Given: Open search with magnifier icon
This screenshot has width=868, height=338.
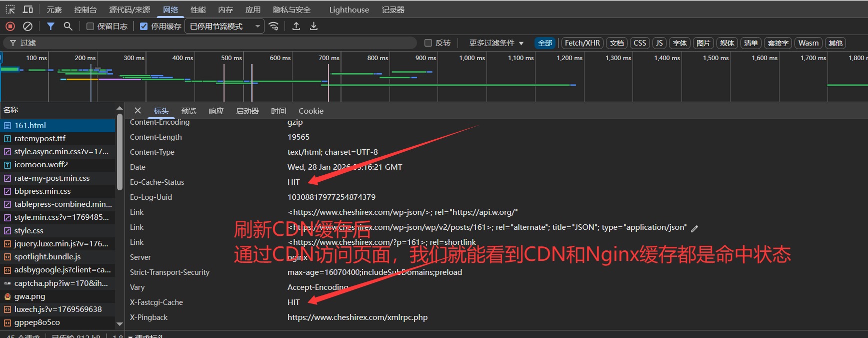Looking at the screenshot, I should pos(68,26).
